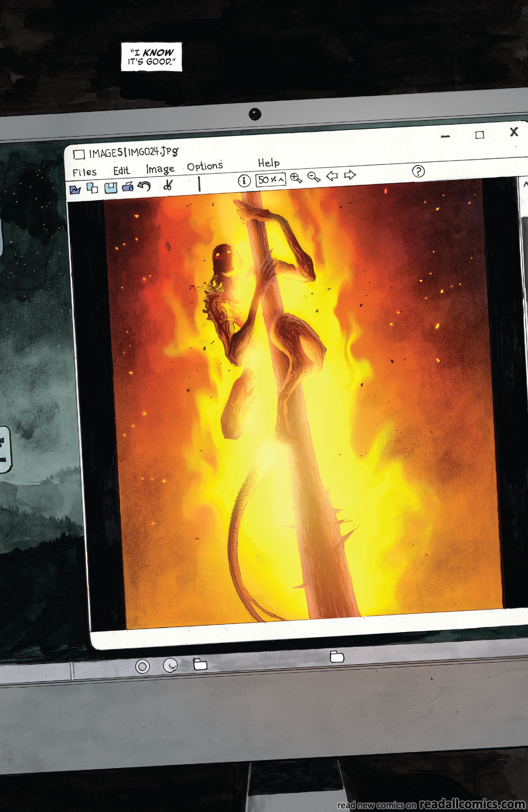The width and height of the screenshot is (528, 812).
Task: Click the burning figure image in viewer
Action: [x=303, y=405]
